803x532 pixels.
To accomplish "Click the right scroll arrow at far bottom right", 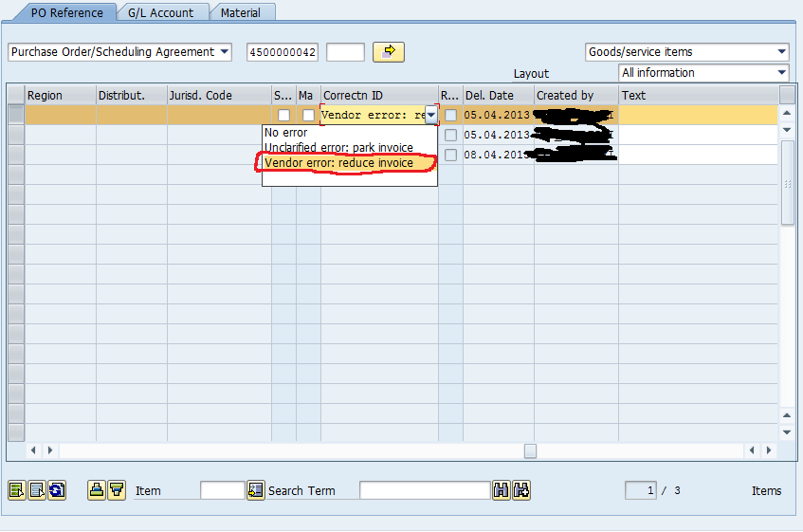I will pos(768,450).
